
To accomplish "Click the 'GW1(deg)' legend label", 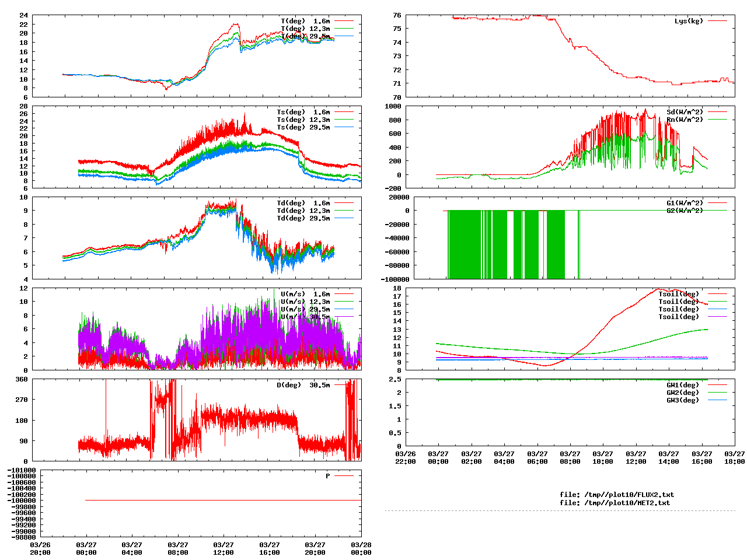I will point(683,385).
